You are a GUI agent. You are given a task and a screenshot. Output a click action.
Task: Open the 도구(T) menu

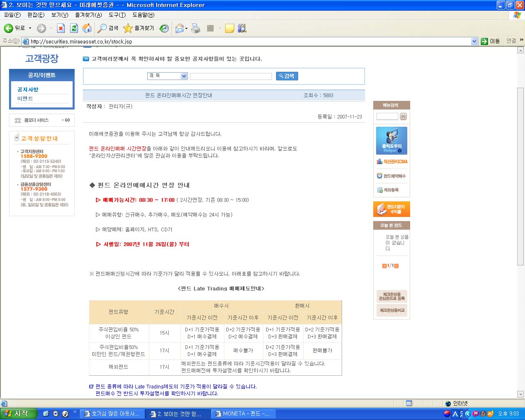coord(117,15)
